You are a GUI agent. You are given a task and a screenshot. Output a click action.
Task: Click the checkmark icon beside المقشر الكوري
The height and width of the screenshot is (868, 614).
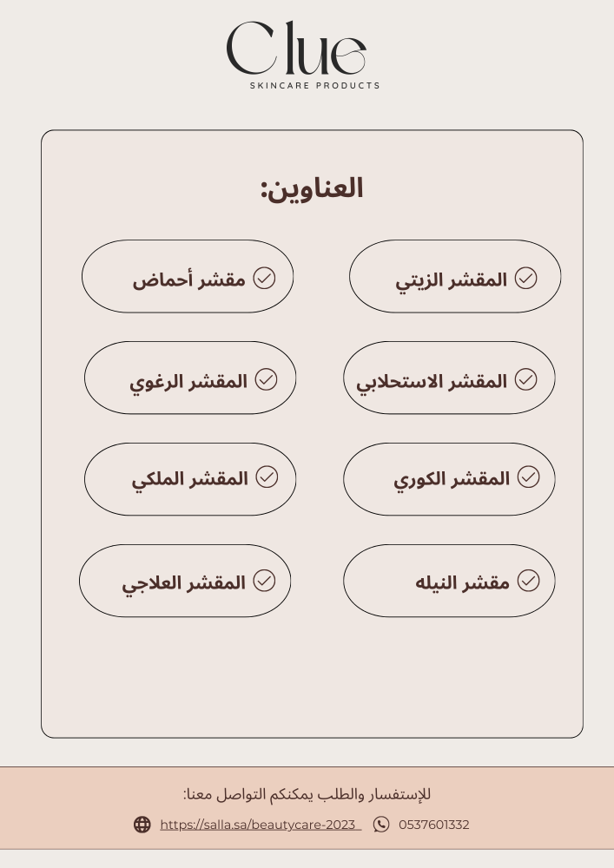pos(528,477)
